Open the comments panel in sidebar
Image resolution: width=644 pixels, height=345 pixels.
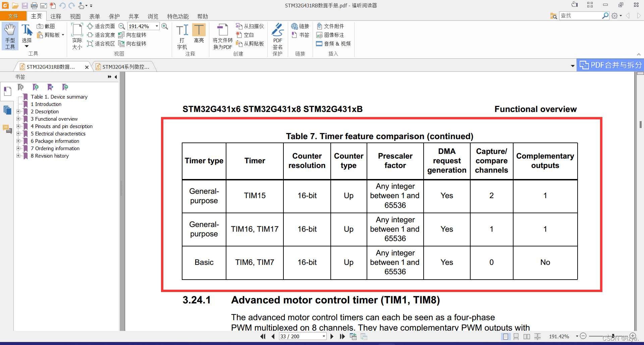click(x=7, y=129)
